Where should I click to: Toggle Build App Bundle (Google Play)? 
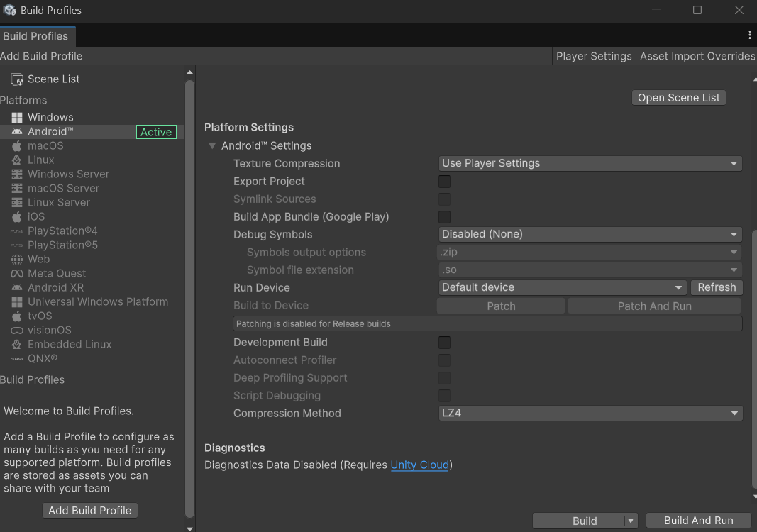(444, 217)
